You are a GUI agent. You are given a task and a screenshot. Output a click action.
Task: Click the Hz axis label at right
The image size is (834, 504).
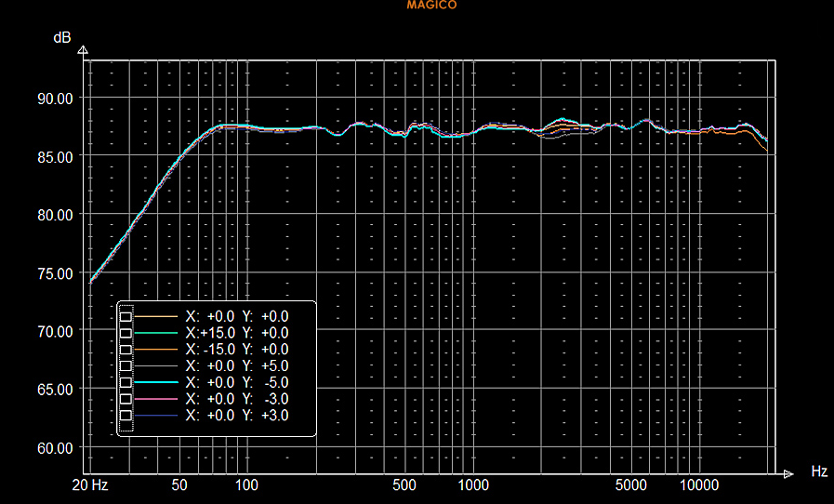click(819, 471)
